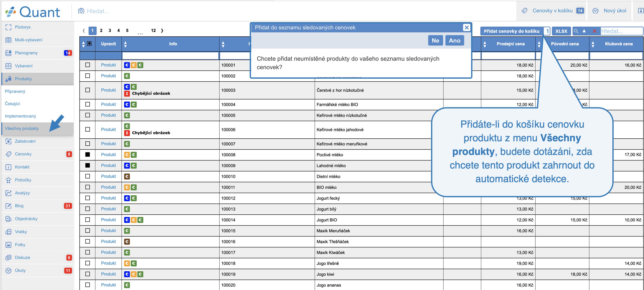The width and height of the screenshot is (644, 290).
Task: Open the Objednávky icon
Action: tap(8, 219)
